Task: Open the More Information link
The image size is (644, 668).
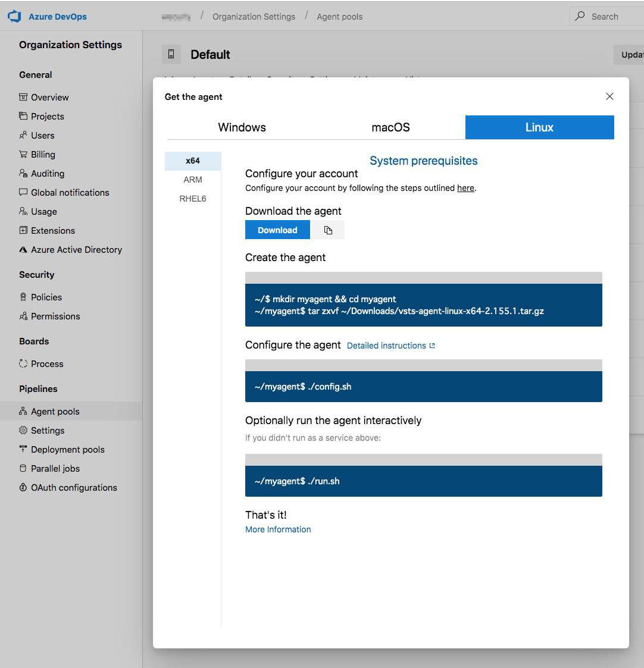Action: pyautogui.click(x=278, y=529)
